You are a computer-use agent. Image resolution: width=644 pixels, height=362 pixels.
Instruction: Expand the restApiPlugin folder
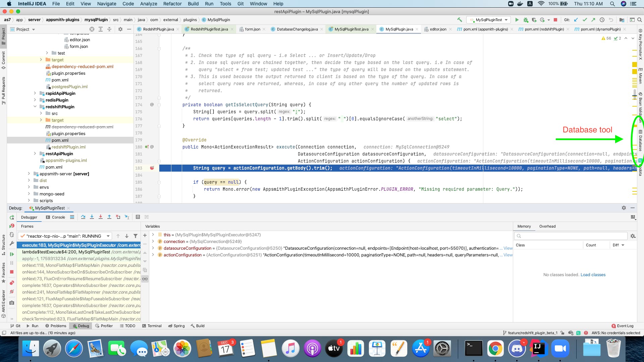(35, 154)
